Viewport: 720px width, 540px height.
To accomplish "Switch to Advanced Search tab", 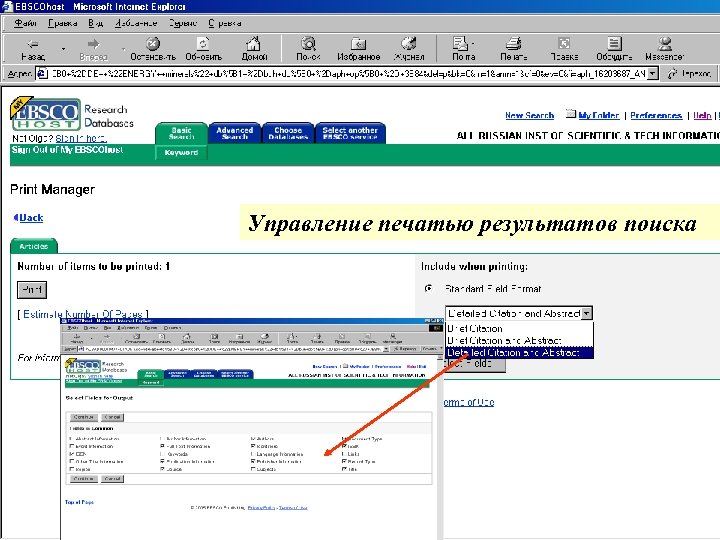I will (235, 133).
